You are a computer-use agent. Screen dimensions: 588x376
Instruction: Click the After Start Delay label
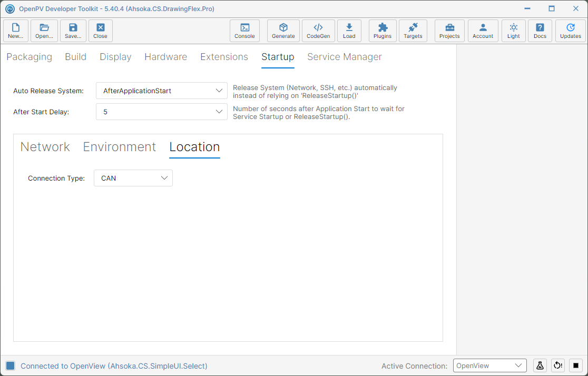[x=41, y=112]
